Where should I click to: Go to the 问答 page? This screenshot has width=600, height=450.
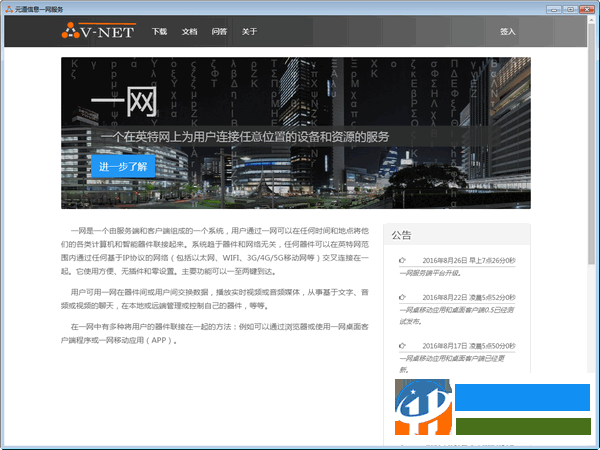click(219, 31)
